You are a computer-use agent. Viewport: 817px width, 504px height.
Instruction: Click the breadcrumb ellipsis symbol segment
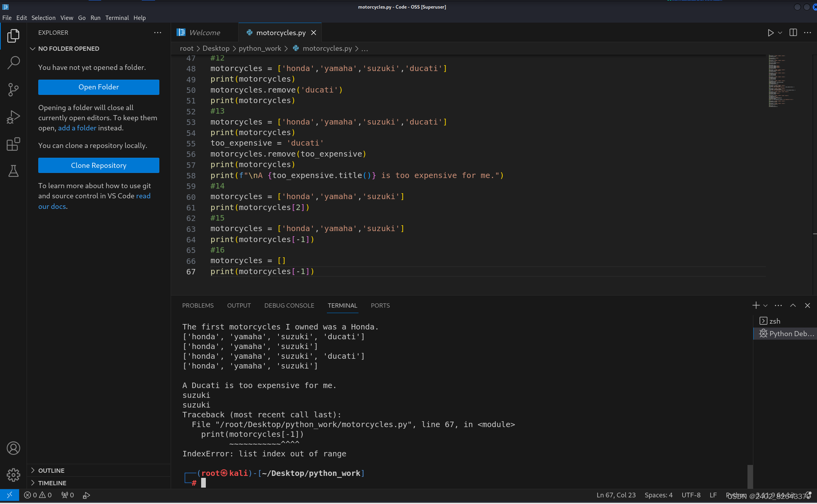tap(365, 48)
